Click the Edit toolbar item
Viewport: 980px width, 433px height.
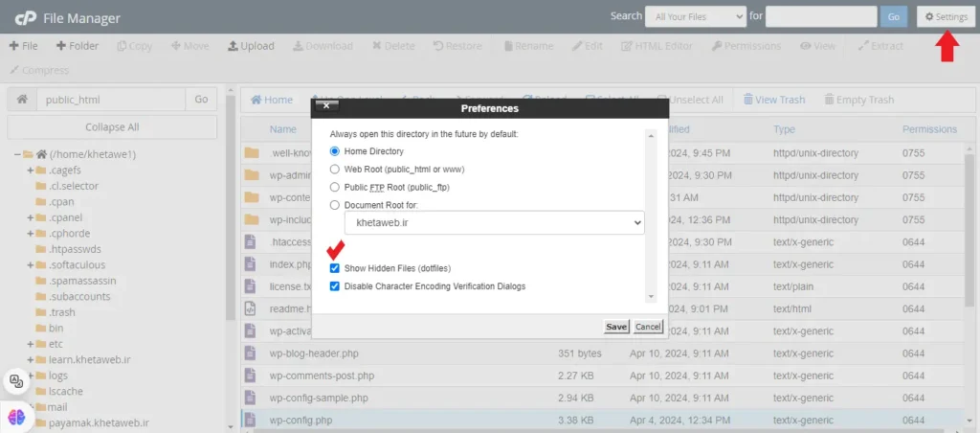click(x=587, y=46)
